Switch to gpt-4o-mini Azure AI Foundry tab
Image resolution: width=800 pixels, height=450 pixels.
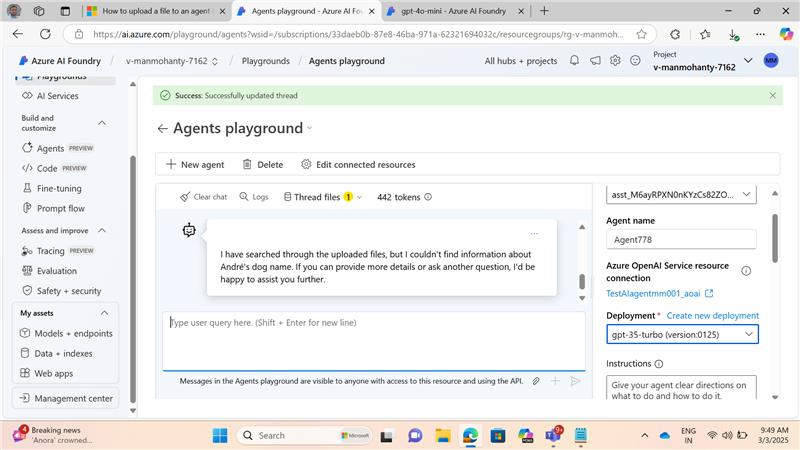point(454,11)
